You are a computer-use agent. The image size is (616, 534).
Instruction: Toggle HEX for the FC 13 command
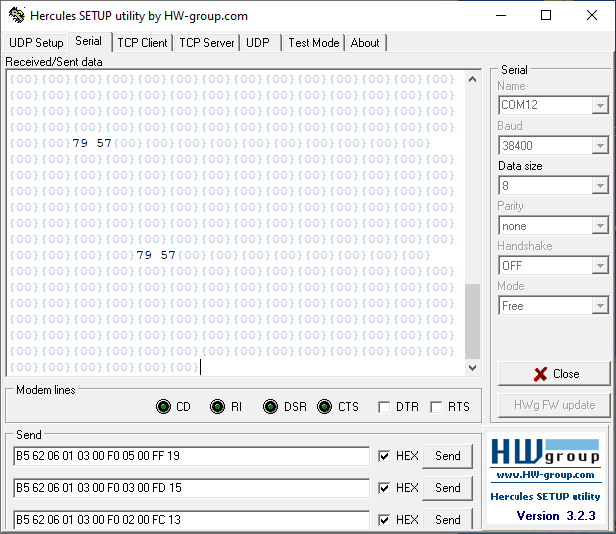(x=384, y=520)
